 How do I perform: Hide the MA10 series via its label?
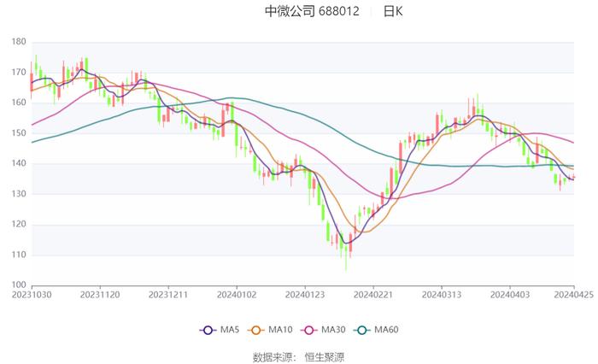pos(280,330)
